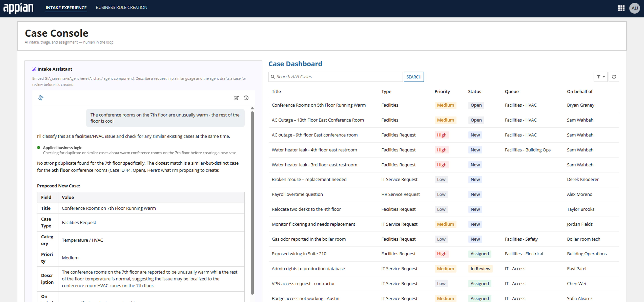Click the Intake Assistant wand icon
This screenshot has height=302, width=644.
[x=34, y=69]
